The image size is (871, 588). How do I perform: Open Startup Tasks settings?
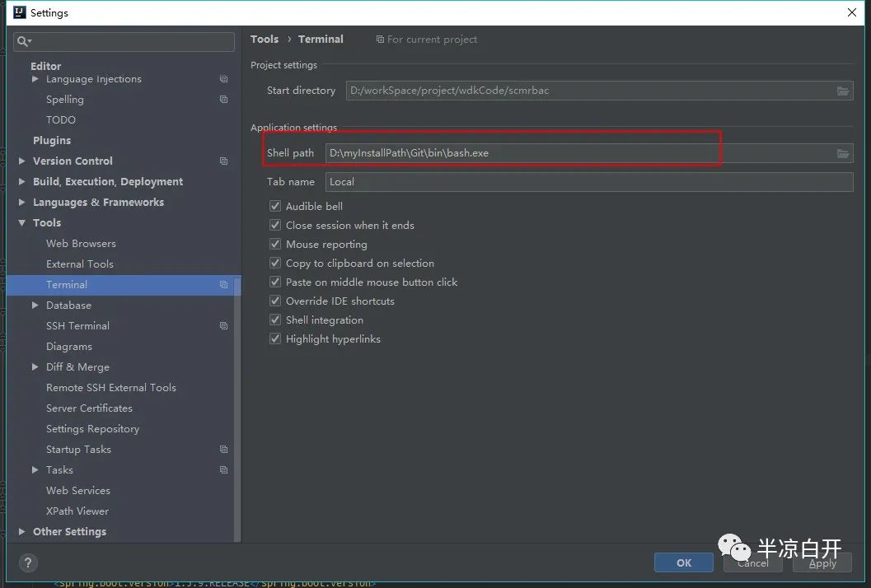78,449
